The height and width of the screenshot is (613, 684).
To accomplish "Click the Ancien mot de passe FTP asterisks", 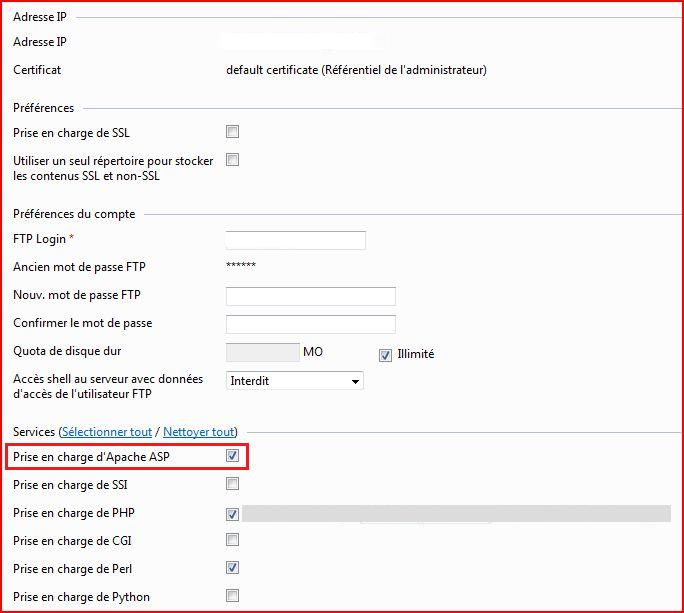I will 241,265.
